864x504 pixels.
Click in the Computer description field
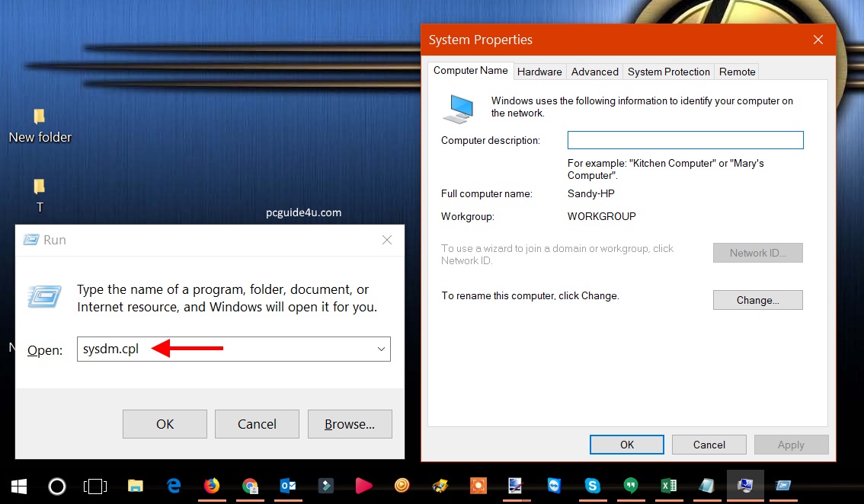coord(685,140)
